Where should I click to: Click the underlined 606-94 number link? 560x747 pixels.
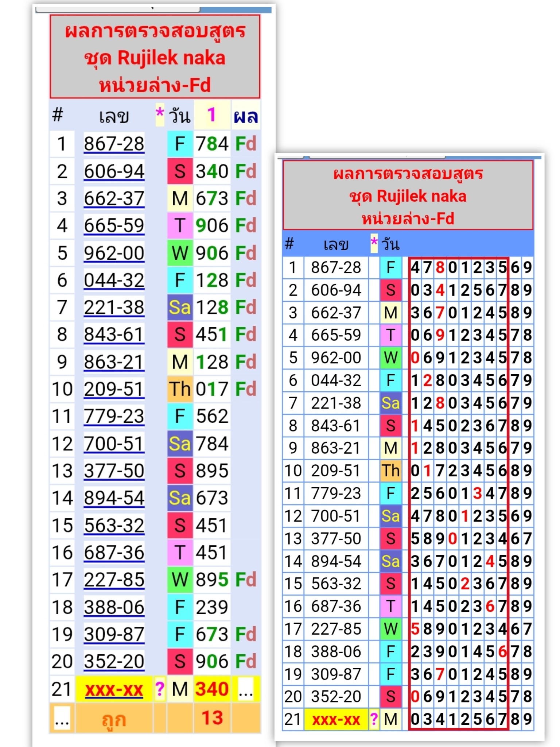114,171
